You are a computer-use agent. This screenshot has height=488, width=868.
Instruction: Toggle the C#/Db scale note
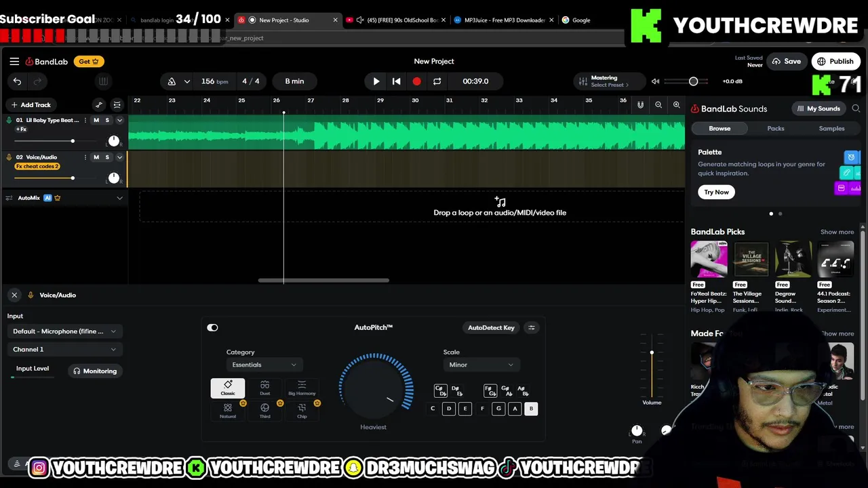coord(440,391)
